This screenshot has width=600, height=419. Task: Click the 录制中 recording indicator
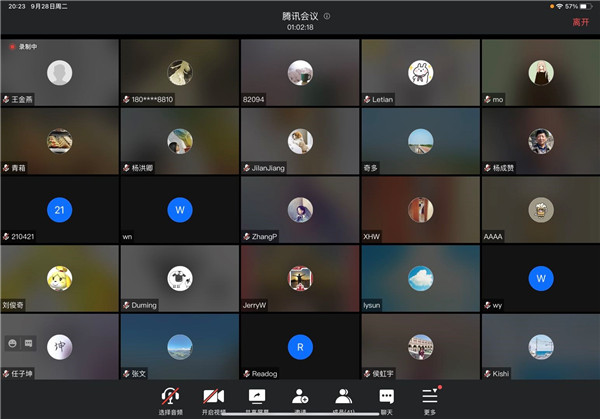23,46
